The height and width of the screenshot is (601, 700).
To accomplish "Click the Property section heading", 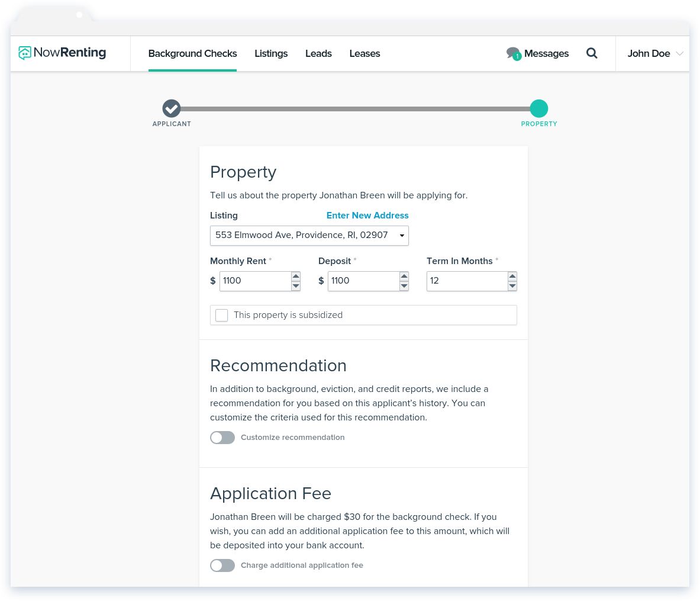I will point(243,172).
